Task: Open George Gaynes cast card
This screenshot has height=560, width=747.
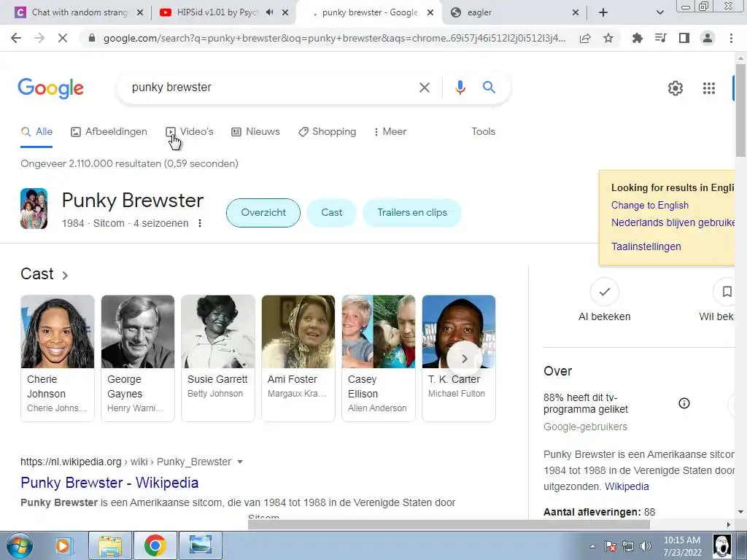Action: coord(138,358)
